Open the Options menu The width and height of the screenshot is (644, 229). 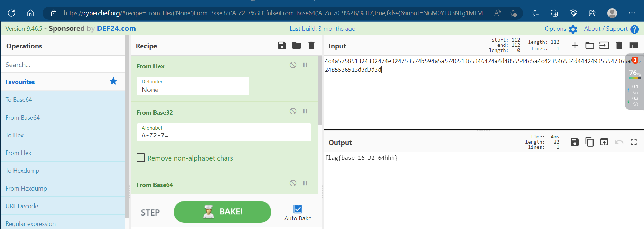[x=561, y=29]
